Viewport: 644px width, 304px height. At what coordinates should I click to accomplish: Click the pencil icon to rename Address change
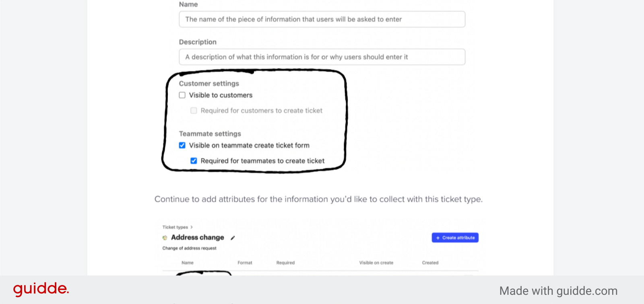coord(233,237)
